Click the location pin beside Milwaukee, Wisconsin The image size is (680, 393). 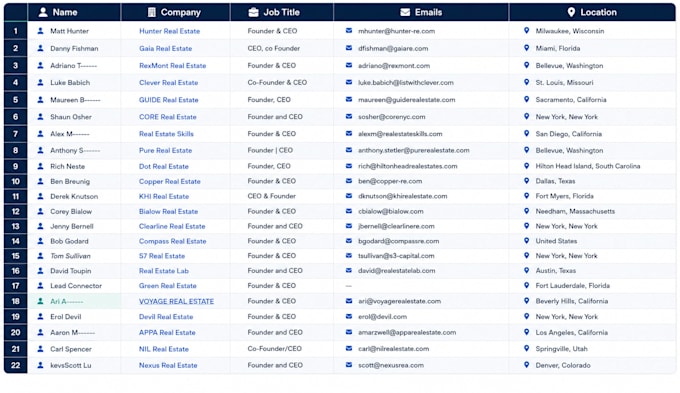(526, 31)
